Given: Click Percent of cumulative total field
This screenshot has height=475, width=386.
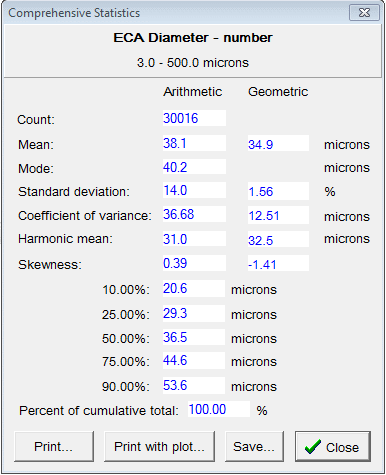Looking at the screenshot, I should coord(219,409).
